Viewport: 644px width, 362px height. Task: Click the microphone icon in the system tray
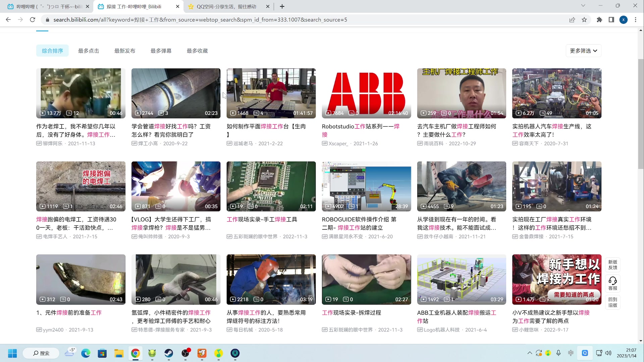558,353
